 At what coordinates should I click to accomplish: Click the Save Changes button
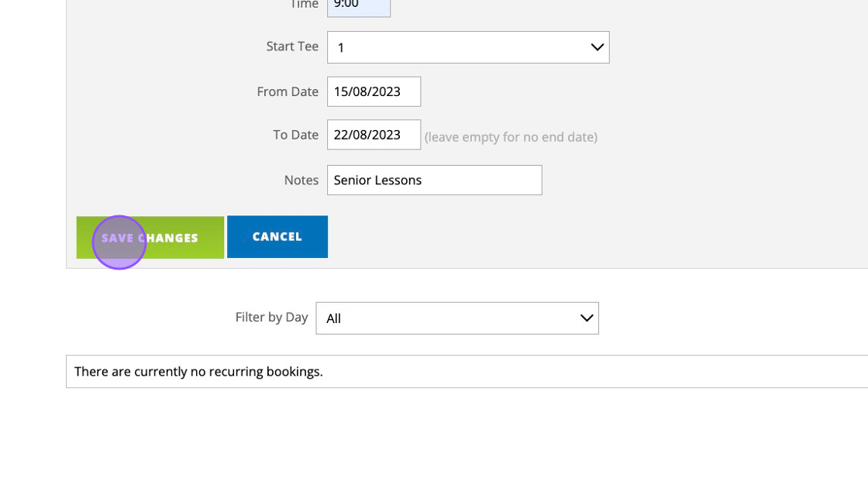point(150,237)
